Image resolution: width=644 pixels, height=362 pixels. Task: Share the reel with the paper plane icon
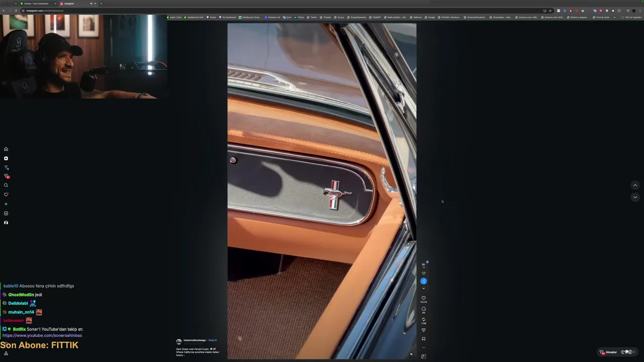point(424,330)
